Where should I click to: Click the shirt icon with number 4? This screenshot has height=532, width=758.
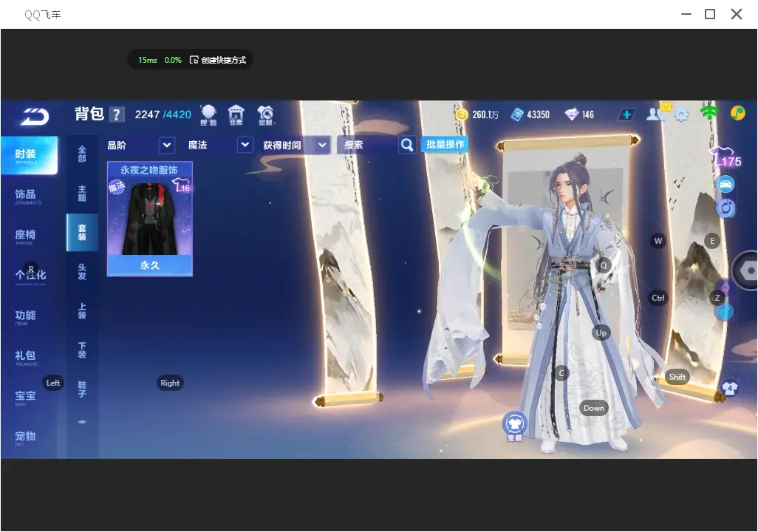click(729, 389)
